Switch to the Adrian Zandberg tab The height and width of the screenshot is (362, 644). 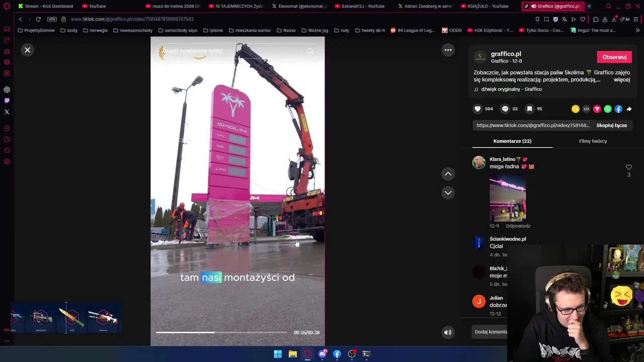(425, 6)
